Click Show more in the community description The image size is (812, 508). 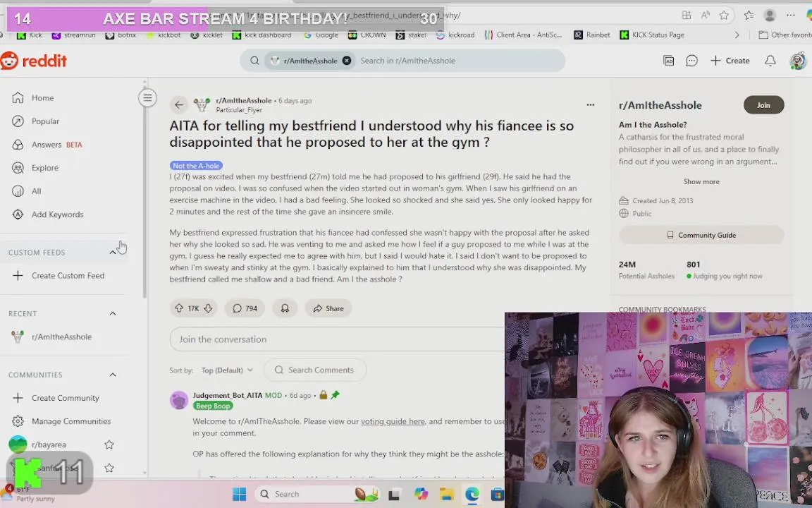pyautogui.click(x=701, y=181)
